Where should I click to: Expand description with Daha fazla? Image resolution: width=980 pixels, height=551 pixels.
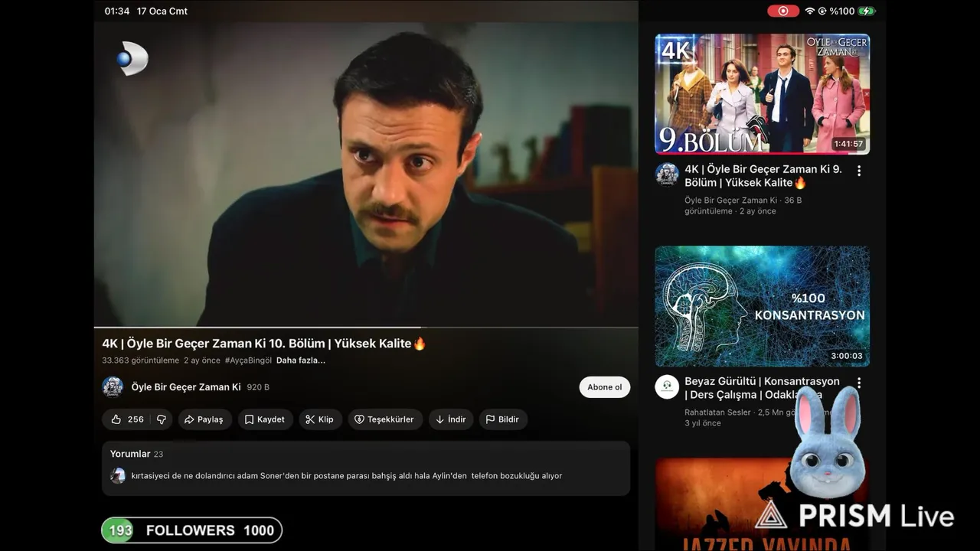click(x=301, y=360)
